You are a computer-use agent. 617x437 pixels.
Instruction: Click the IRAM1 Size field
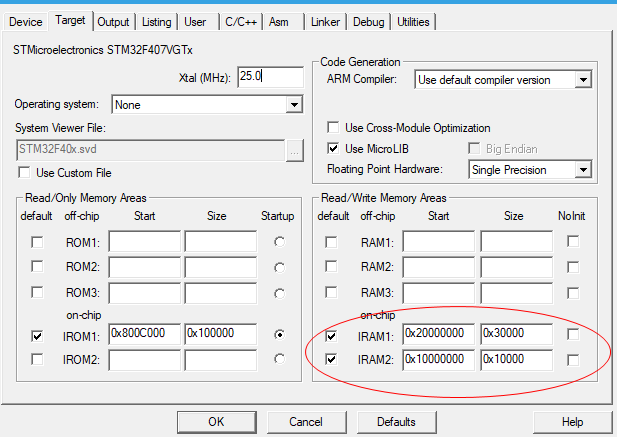(x=516, y=334)
